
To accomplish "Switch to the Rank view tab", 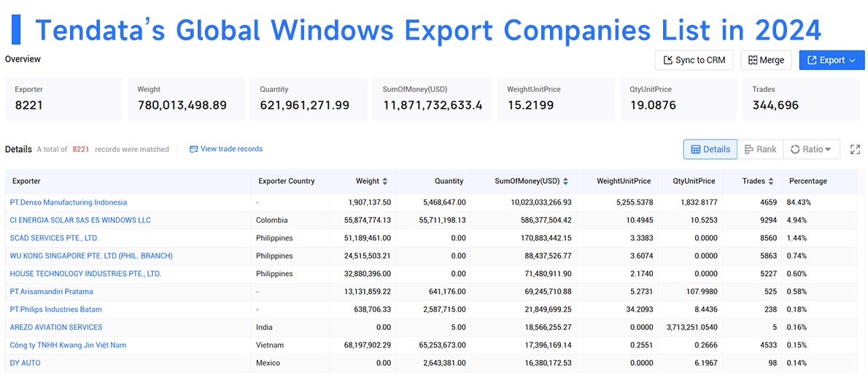I will point(760,149).
